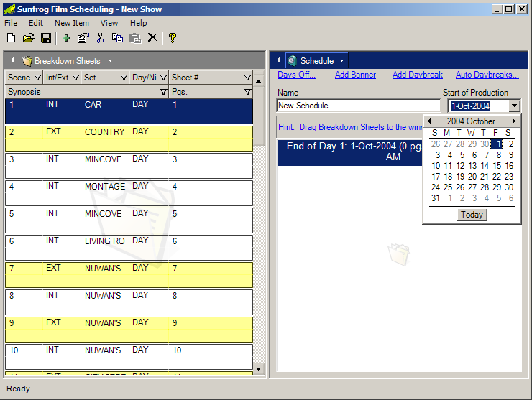Open the Day/Ni column filter
The width and height of the screenshot is (532, 400).
pos(163,78)
